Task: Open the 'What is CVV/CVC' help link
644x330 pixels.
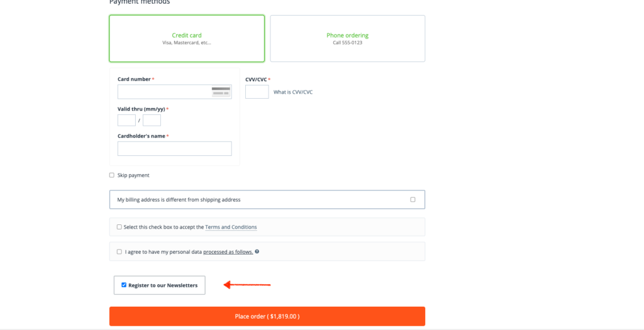Action: pyautogui.click(x=293, y=92)
